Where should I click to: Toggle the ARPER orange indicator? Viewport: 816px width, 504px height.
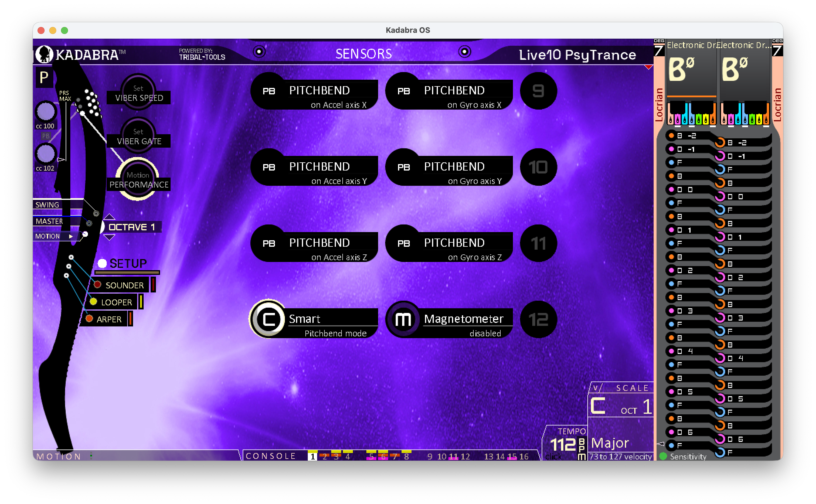89,319
